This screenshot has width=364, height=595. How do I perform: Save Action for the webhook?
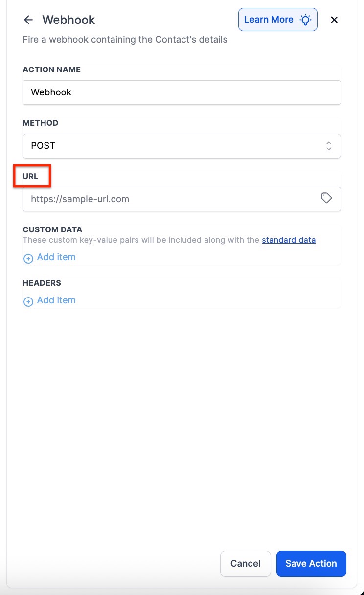point(311,564)
